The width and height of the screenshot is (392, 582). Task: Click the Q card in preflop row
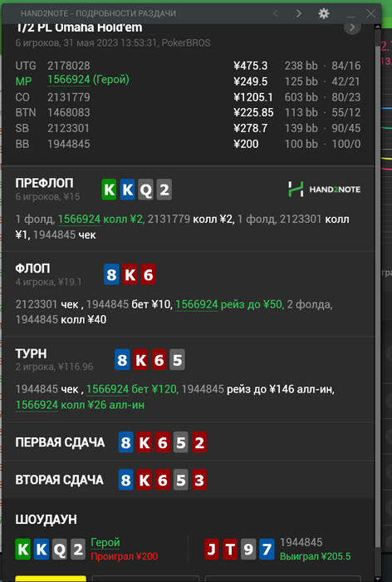(x=145, y=190)
